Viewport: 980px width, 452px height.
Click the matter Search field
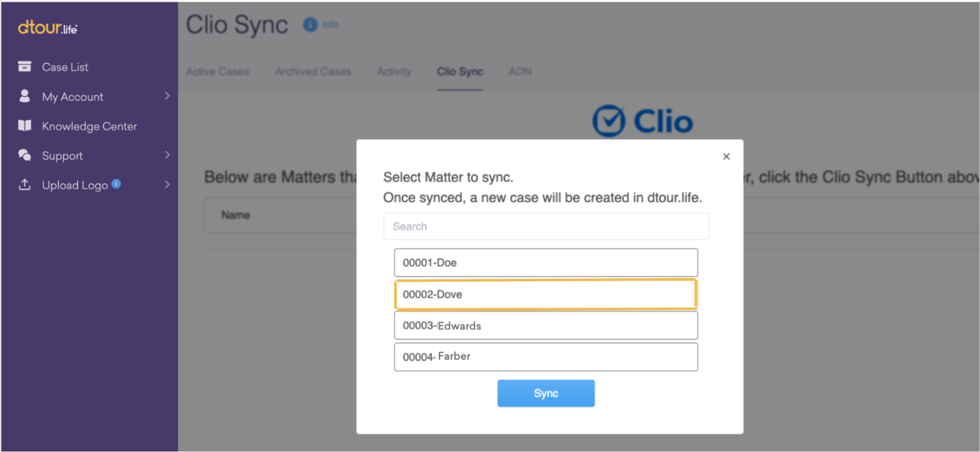[x=546, y=226]
